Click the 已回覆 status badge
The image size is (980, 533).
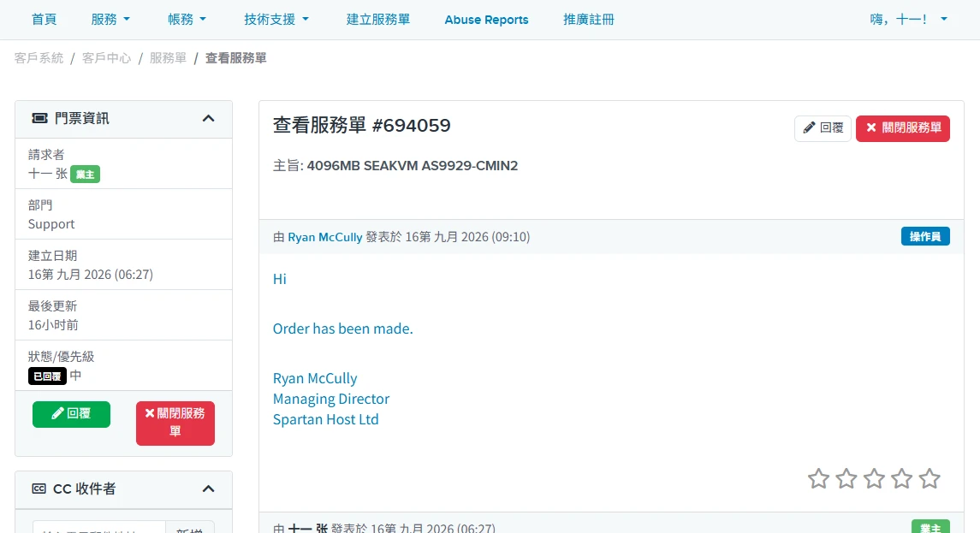point(47,376)
